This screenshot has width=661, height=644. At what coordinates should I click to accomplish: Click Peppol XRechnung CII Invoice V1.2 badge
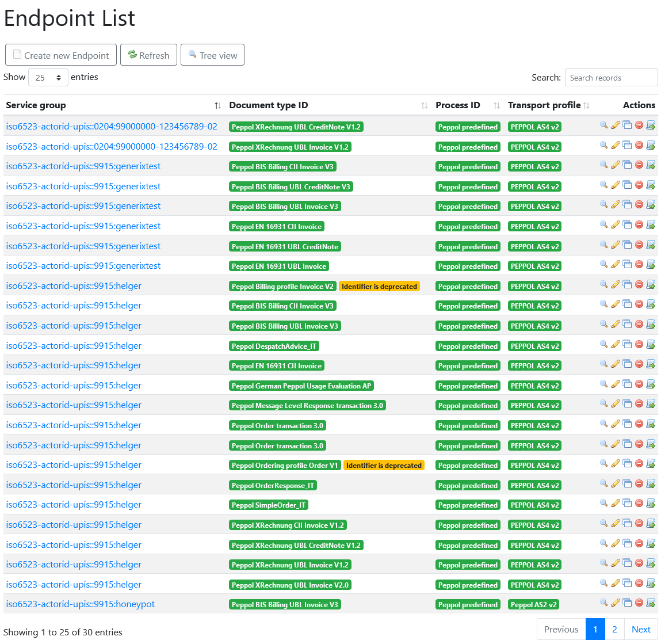tap(288, 525)
